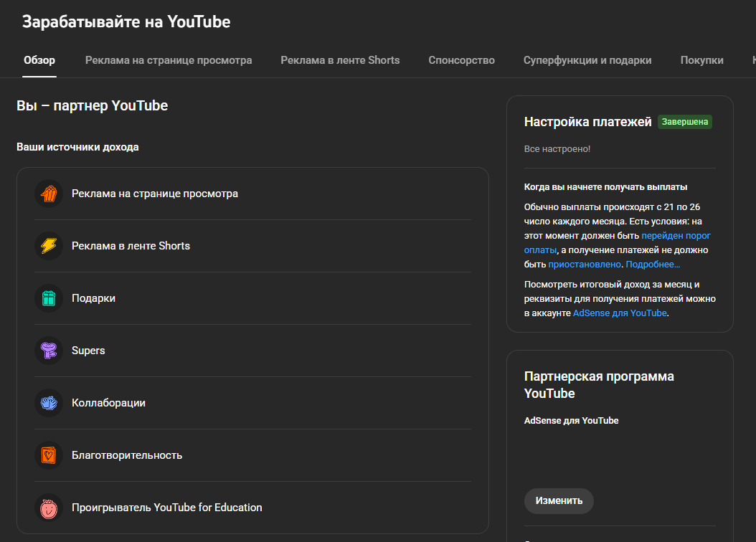Click the Все настроено! text
Image resolution: width=756 pixels, height=542 pixels.
pyautogui.click(x=557, y=149)
